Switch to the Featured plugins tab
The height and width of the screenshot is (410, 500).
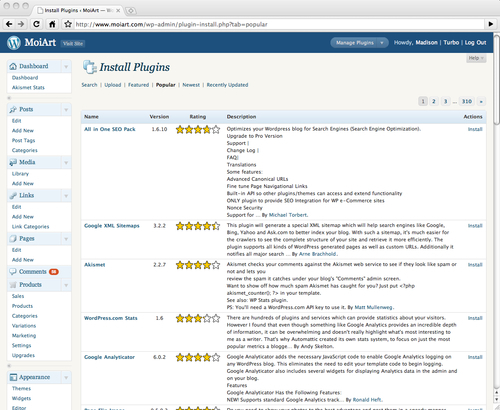(x=138, y=85)
